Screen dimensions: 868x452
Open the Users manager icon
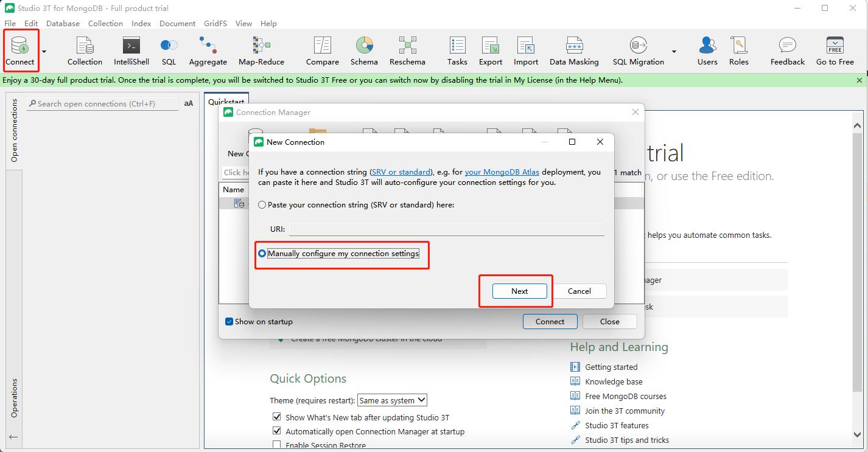point(707,50)
